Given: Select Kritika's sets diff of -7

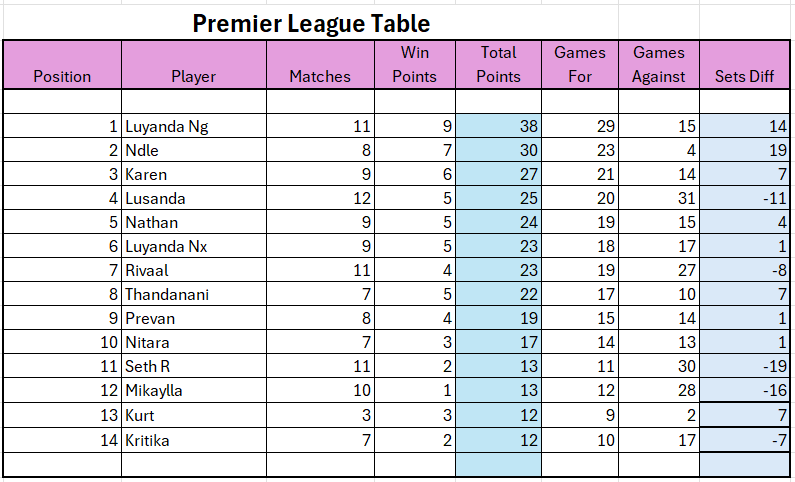Looking at the screenshot, I should (744, 440).
